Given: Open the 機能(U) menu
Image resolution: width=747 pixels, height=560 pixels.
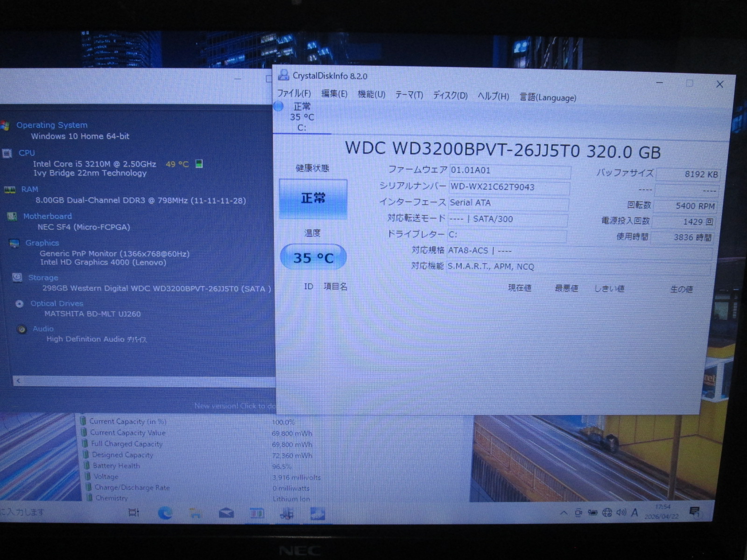Looking at the screenshot, I should [x=371, y=95].
